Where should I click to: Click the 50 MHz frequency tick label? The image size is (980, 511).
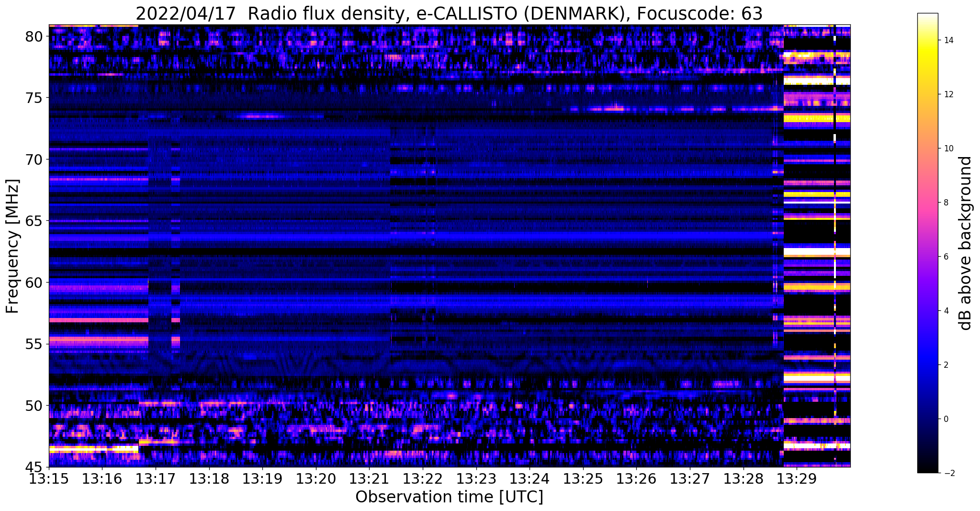point(35,406)
